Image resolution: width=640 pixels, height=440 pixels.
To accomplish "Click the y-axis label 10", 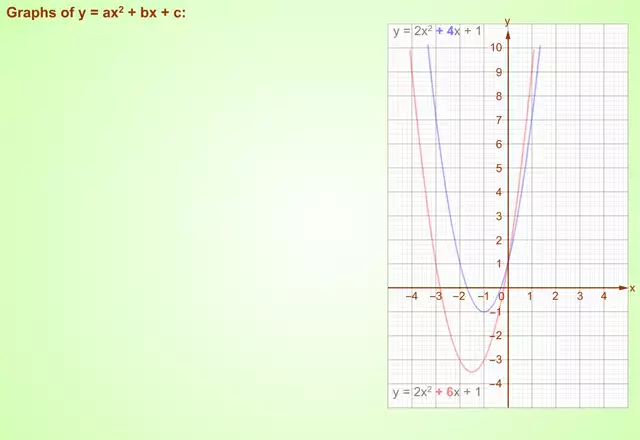I will click(496, 48).
